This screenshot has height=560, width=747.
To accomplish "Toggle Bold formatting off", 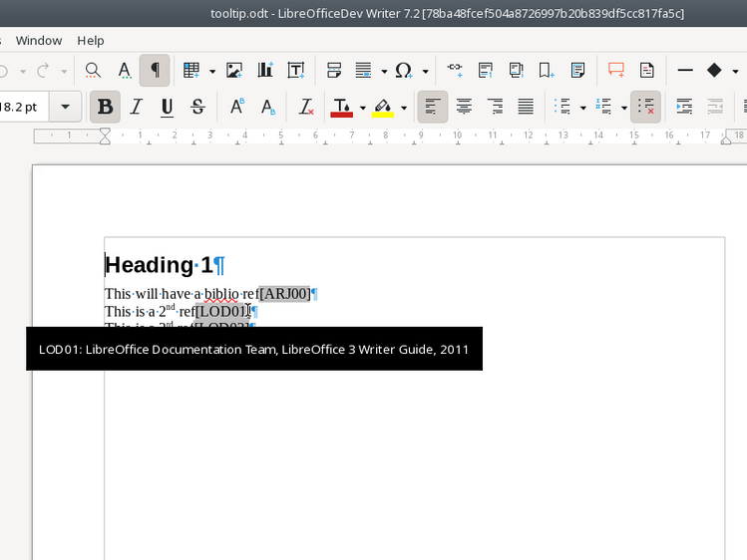I will [x=105, y=107].
